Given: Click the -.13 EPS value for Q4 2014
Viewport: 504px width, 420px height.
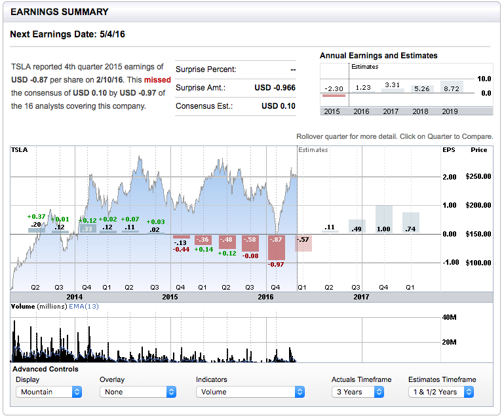Looking at the screenshot, I should coord(180,242).
